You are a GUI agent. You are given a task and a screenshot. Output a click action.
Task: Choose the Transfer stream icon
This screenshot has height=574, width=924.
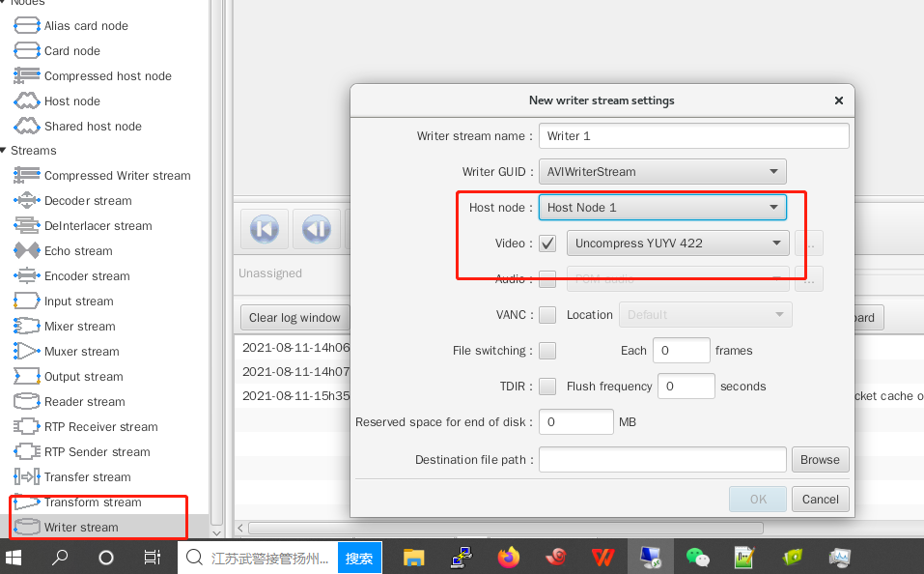click(26, 476)
